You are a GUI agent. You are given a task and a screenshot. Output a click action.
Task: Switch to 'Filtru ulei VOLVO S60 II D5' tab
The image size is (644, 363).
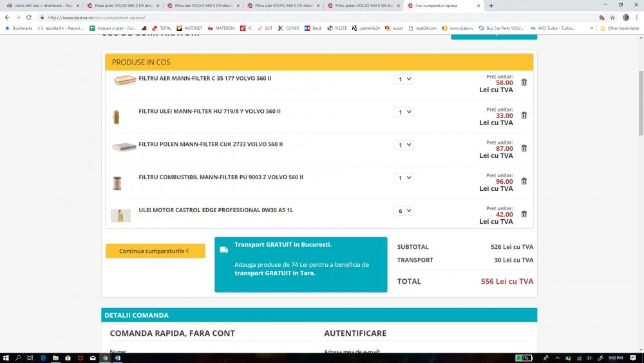pos(283,6)
